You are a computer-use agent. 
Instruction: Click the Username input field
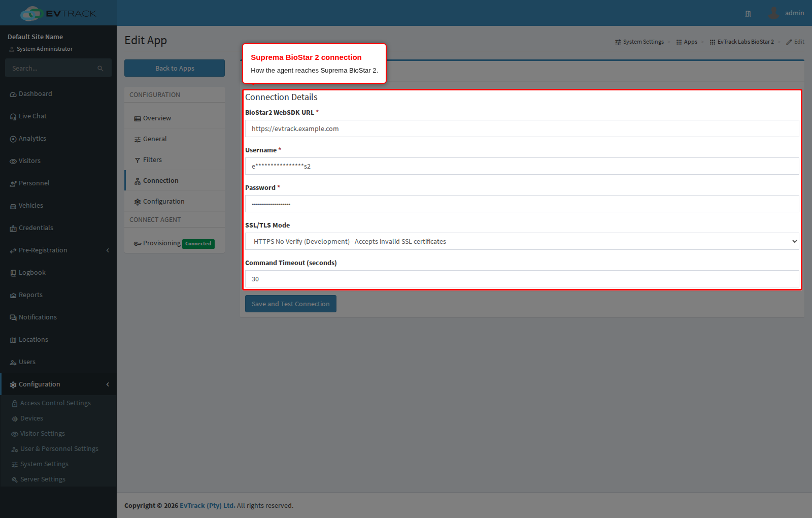click(522, 166)
